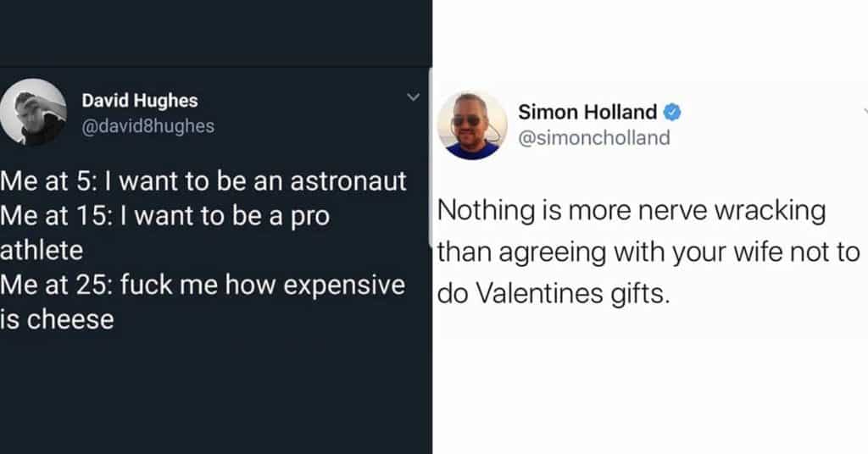Select the 'Me at 15' pro line
This screenshot has width=868, height=454.
click(x=165, y=216)
